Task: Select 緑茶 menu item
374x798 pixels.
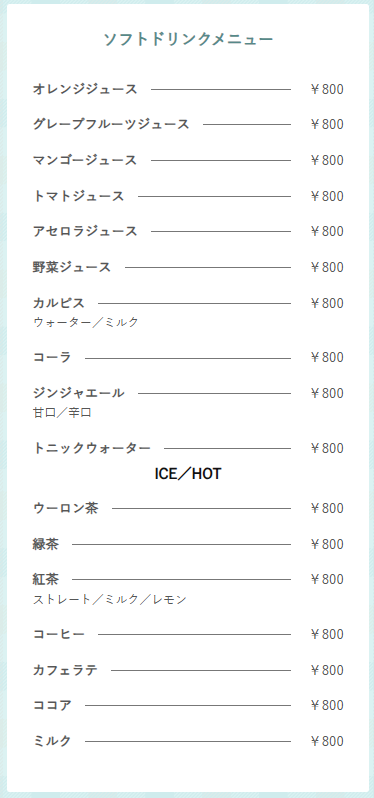Action: tap(46, 545)
